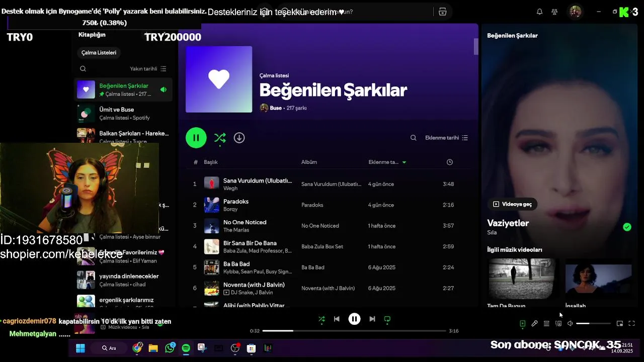Viewport: 644px width, 362px height.
Task: Sort by duration using the clock icon header
Action: click(x=450, y=162)
